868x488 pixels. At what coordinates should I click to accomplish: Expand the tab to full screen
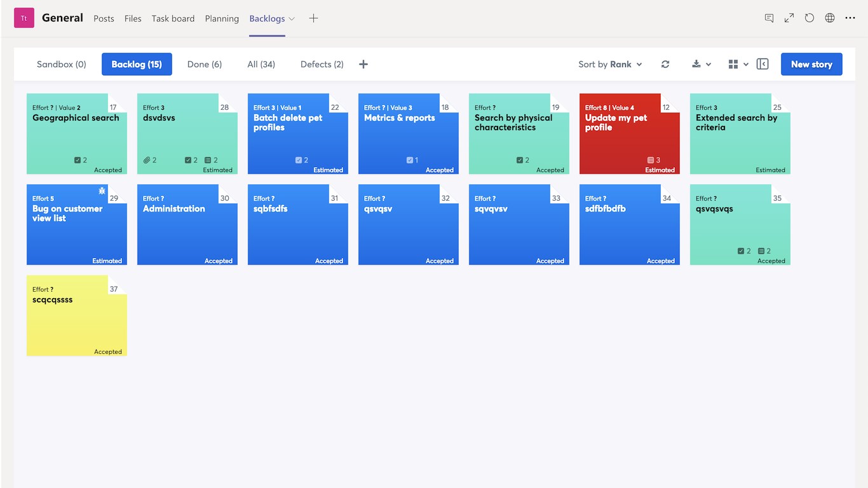click(x=789, y=18)
